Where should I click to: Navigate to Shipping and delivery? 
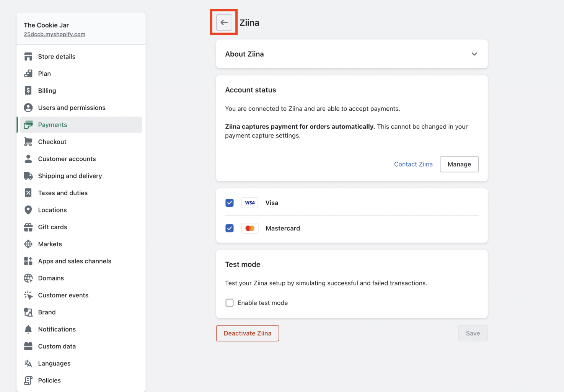click(81, 176)
